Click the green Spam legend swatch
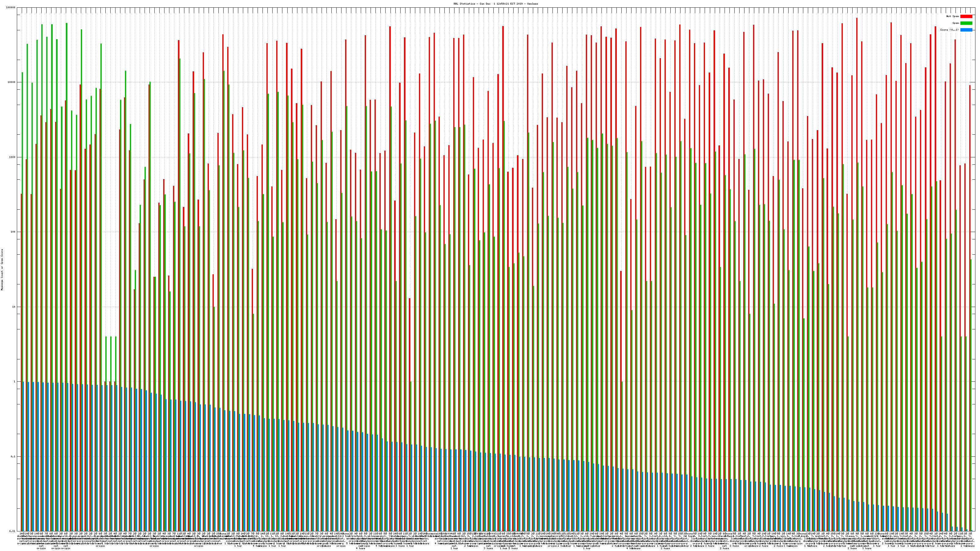The width and height of the screenshot is (980, 551). (x=966, y=23)
